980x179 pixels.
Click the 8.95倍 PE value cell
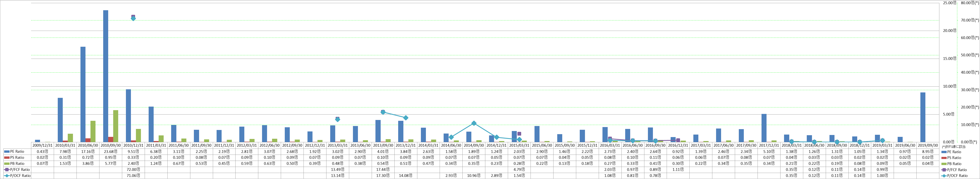(x=927, y=152)
